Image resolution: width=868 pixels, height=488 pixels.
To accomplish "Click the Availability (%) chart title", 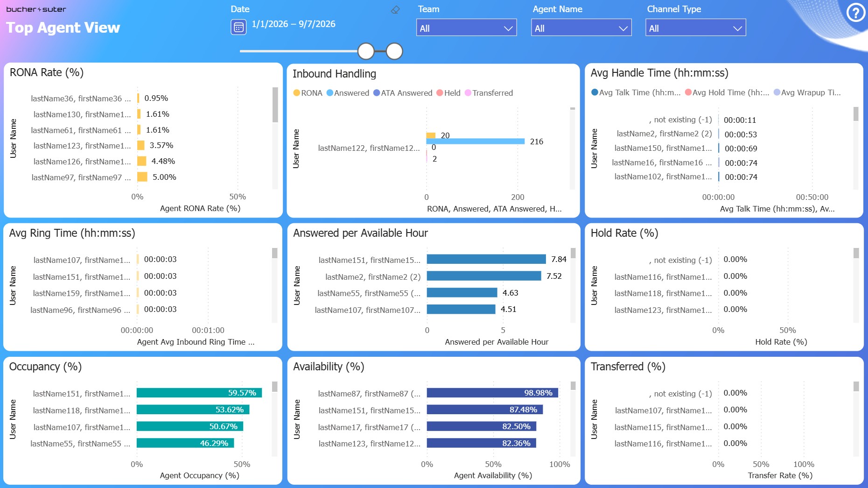I will point(329,367).
